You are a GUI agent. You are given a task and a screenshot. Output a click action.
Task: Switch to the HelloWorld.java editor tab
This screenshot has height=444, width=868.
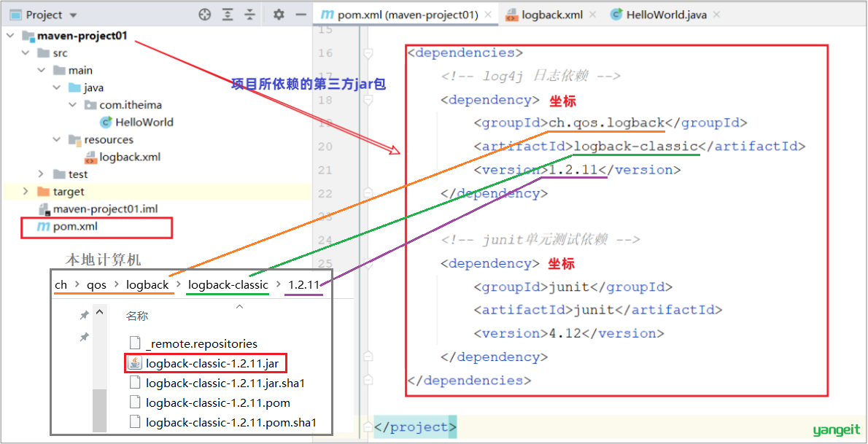[x=667, y=15]
